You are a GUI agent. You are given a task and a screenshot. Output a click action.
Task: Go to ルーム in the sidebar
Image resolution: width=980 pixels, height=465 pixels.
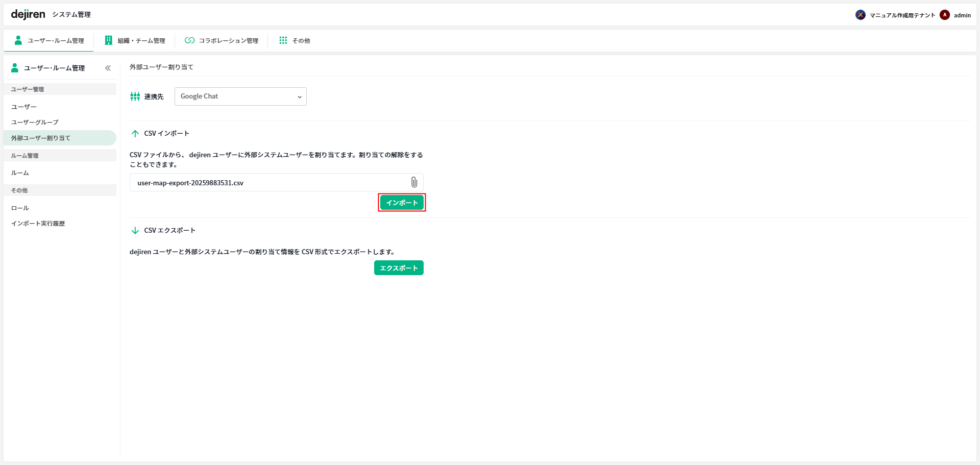tap(20, 173)
